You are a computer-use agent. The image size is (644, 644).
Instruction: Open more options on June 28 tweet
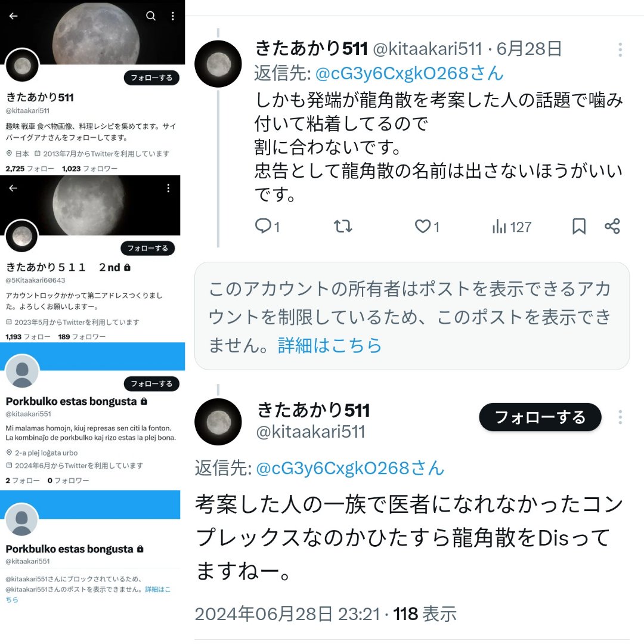point(620,49)
